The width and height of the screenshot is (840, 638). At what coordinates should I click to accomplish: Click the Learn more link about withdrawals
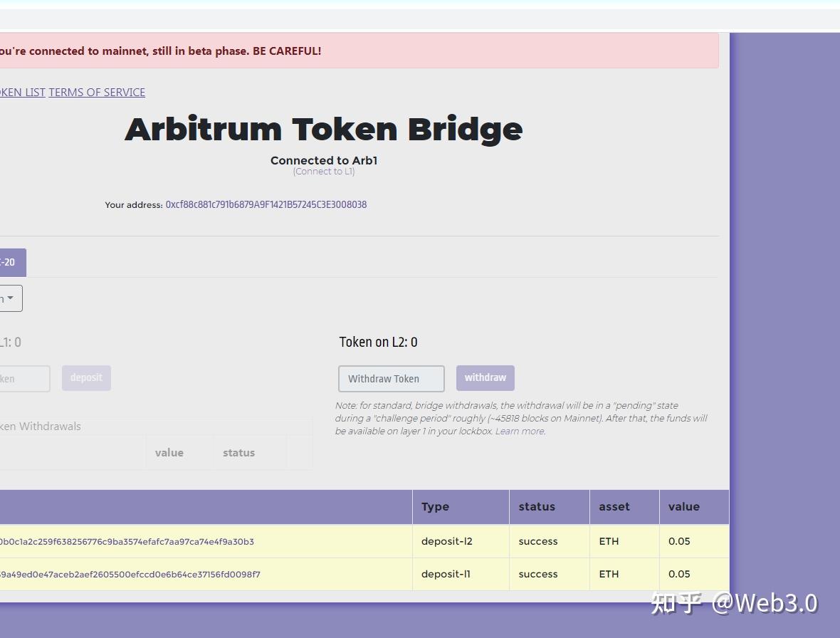[520, 431]
